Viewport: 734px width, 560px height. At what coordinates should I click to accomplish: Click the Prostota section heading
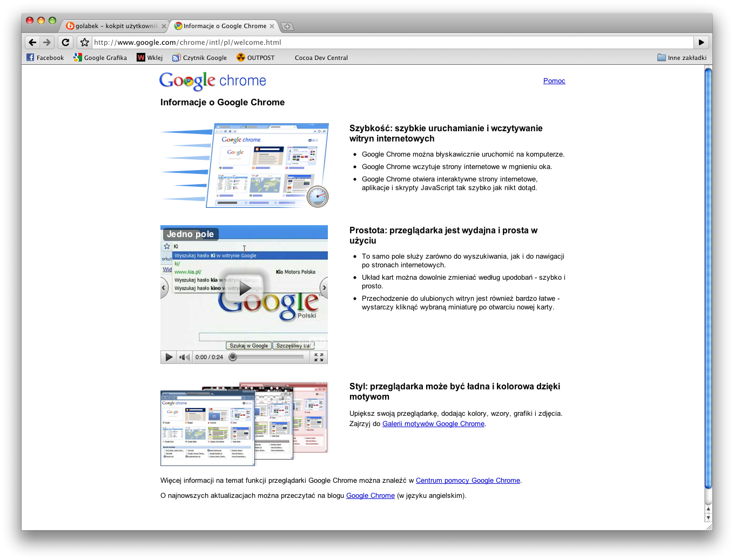coord(443,235)
